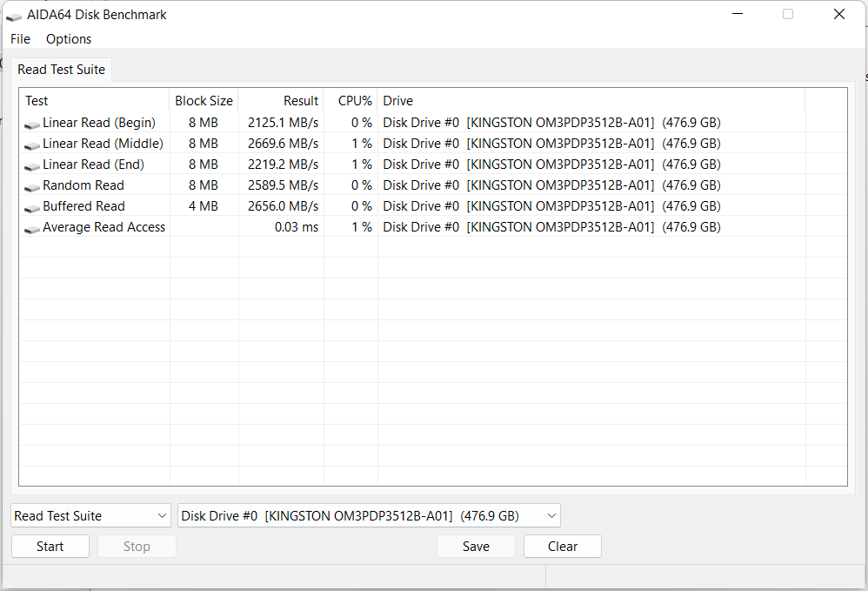Image resolution: width=868 pixels, height=591 pixels.
Task: Select the Random Read row label
Action: click(x=83, y=185)
